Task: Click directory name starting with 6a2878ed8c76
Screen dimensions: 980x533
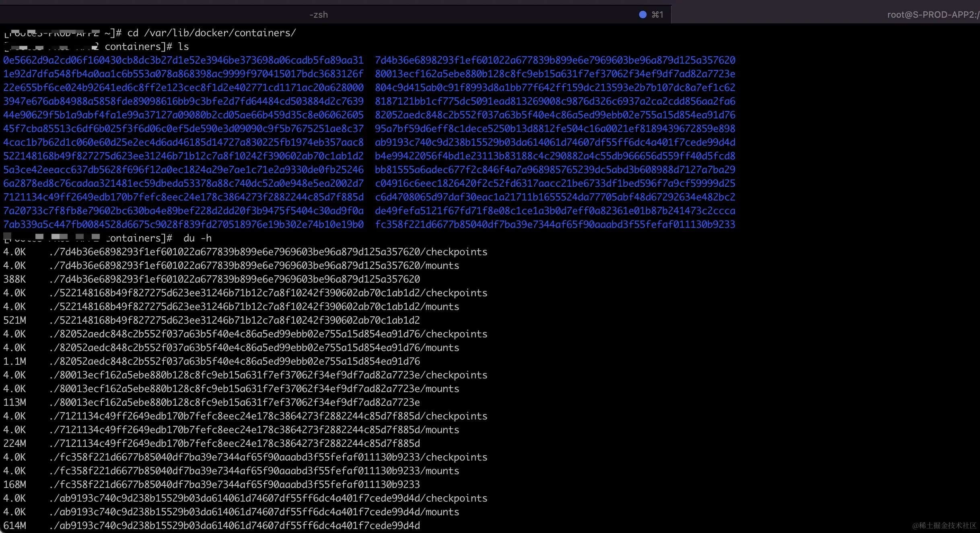Action: click(183, 184)
